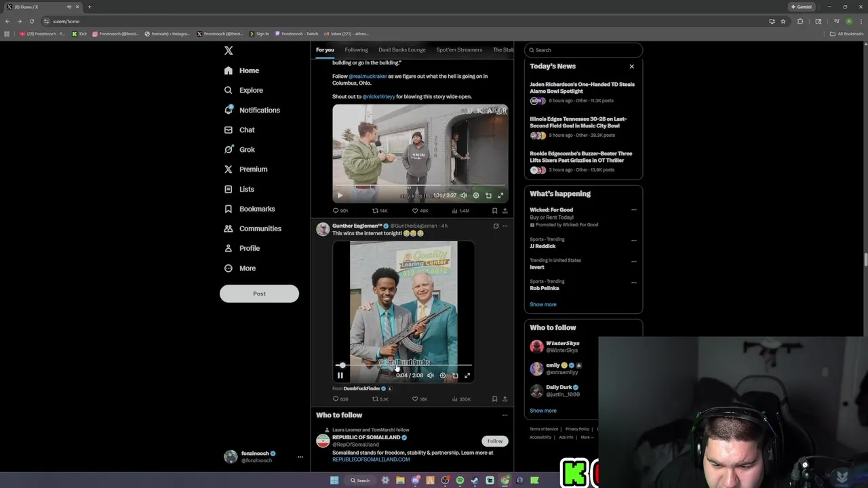Open Bookmarks in sidebar
Screen dimensions: 868x488
249,209
